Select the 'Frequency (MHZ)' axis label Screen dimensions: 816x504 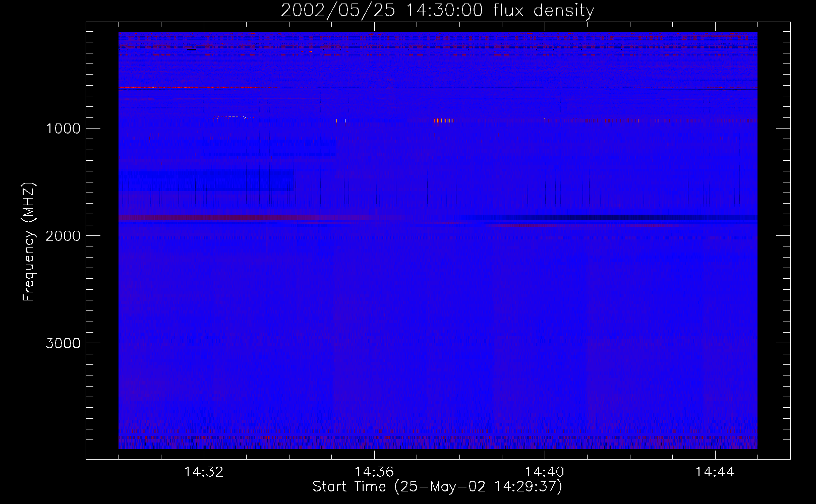click(29, 242)
